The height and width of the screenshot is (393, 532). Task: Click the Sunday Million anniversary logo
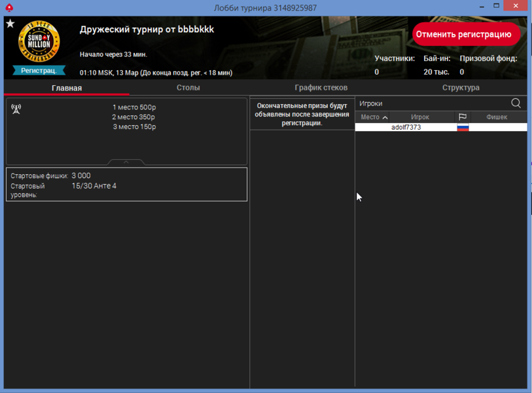coord(39,43)
